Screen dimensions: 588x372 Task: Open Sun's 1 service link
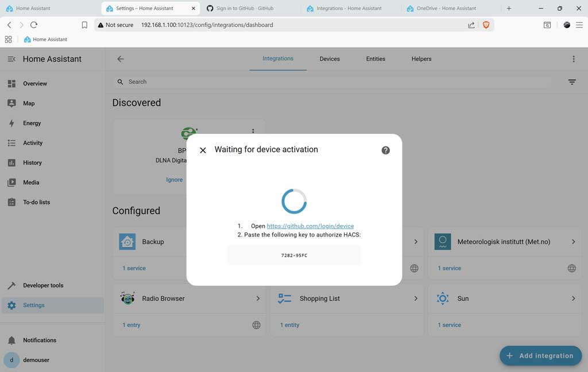[449, 325]
